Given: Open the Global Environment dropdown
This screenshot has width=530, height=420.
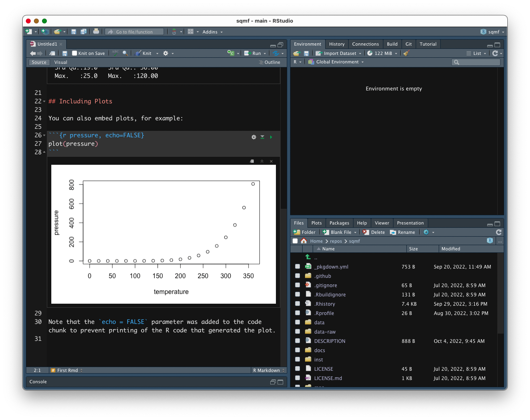Looking at the screenshot, I should 336,62.
